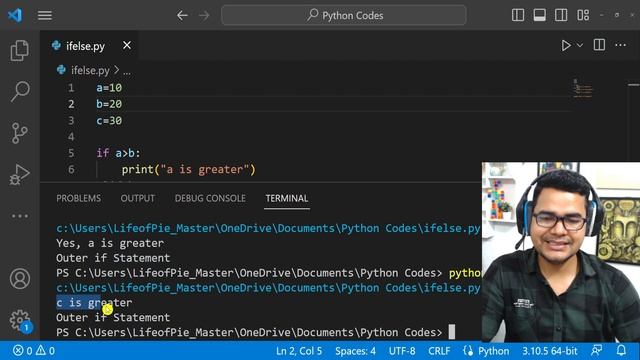The height and width of the screenshot is (360, 640).
Task: Run the Python file with play button
Action: click(x=566, y=45)
